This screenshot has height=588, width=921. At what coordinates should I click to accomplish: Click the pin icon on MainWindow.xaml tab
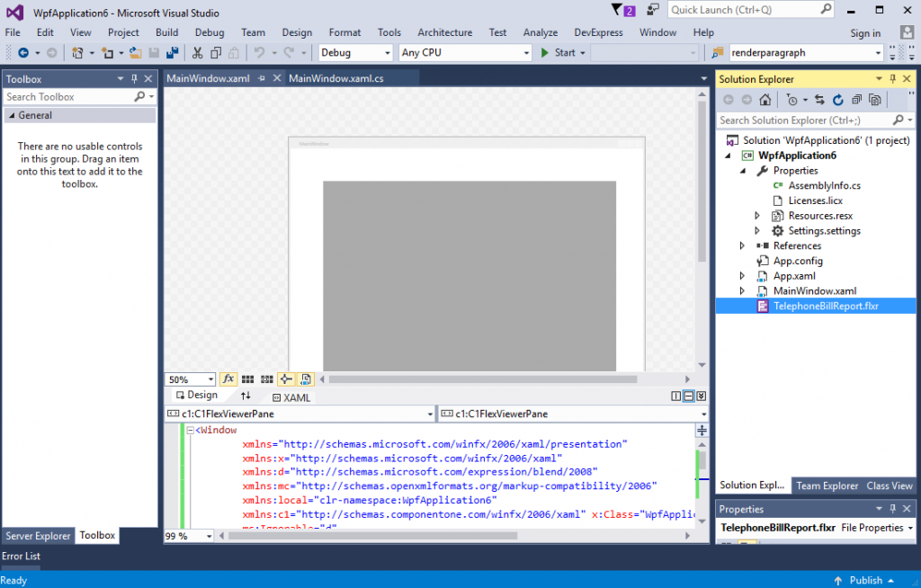point(262,78)
